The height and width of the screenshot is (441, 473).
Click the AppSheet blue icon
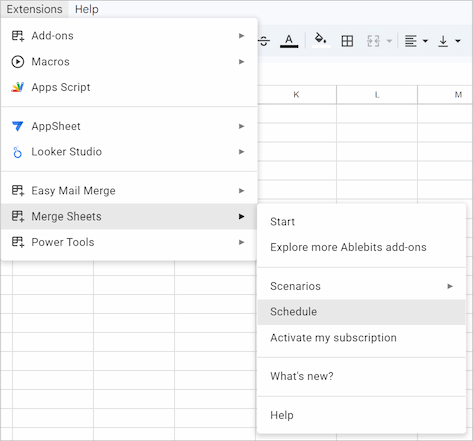[18, 126]
